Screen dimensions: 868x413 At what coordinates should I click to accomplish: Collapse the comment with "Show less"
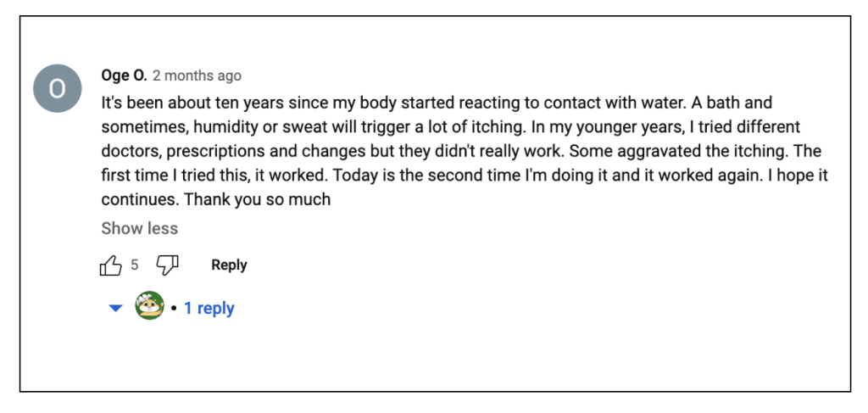click(140, 228)
